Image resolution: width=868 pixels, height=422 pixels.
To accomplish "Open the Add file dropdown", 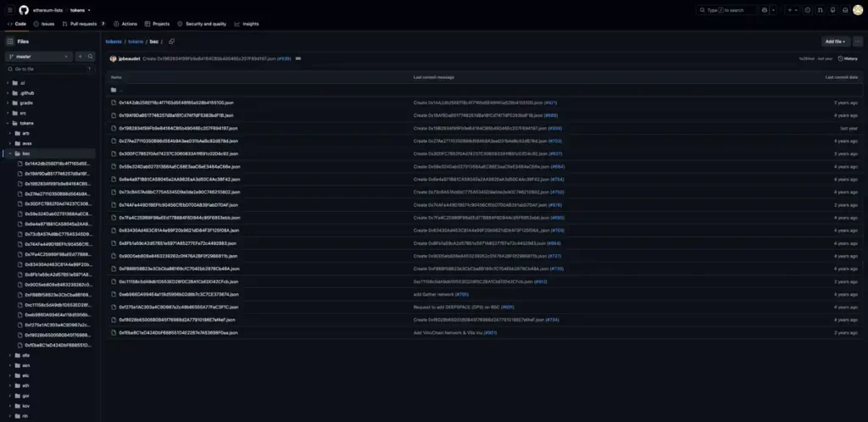I will [x=835, y=42].
